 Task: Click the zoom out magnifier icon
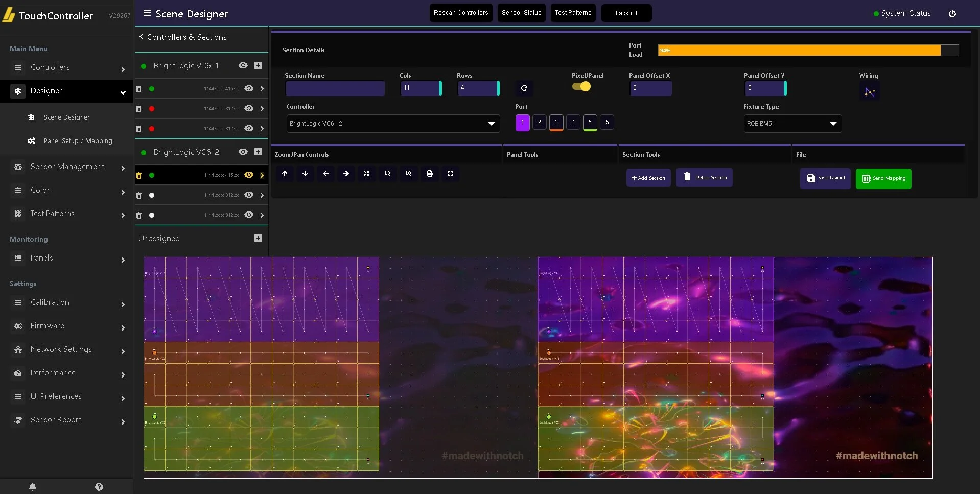388,174
